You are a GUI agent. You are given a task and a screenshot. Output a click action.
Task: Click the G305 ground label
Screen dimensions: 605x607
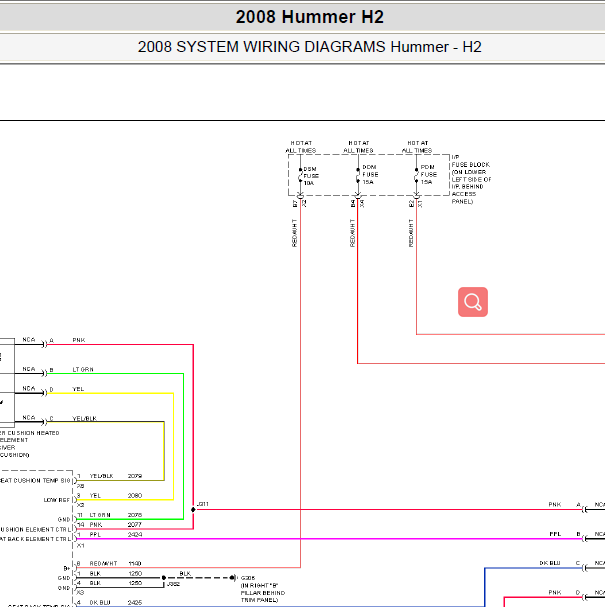point(248,578)
